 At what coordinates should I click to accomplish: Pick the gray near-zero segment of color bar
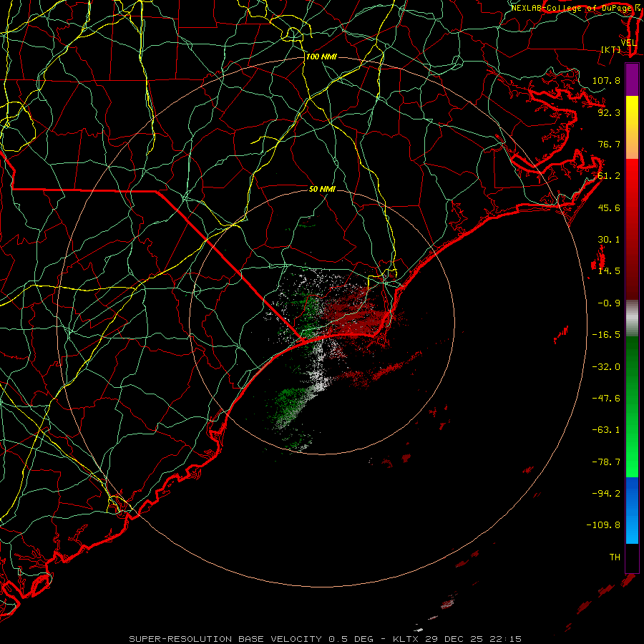pos(632,318)
